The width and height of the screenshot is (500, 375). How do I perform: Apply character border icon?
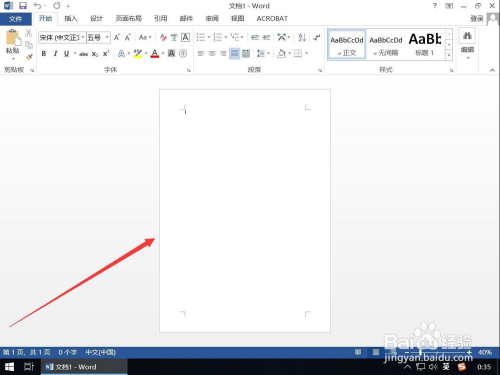pos(185,37)
